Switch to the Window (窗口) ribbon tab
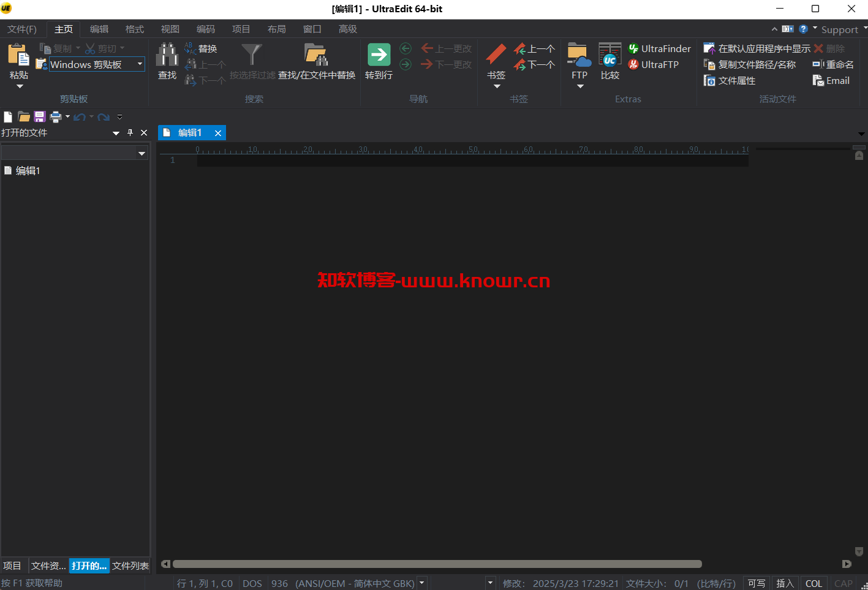This screenshot has height=590, width=868. [x=312, y=29]
